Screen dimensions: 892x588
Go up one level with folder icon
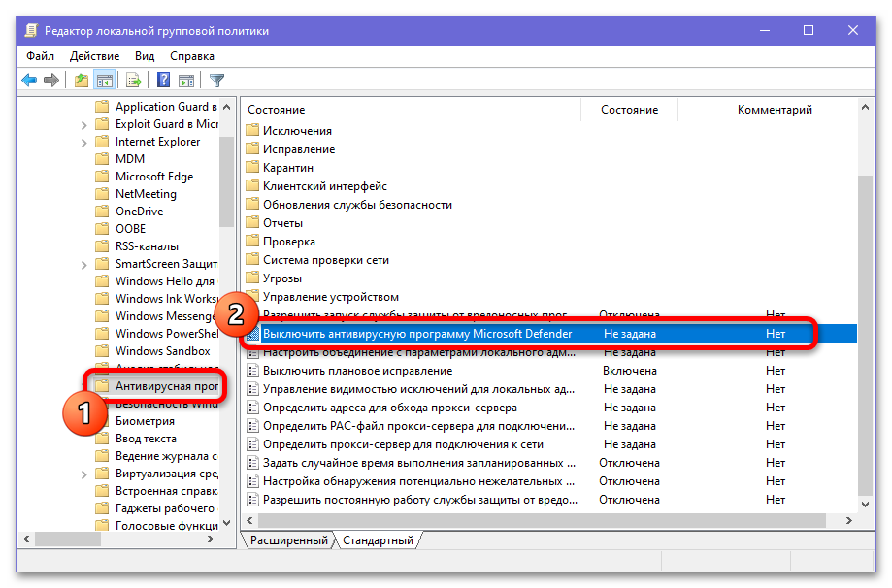pyautogui.click(x=82, y=81)
